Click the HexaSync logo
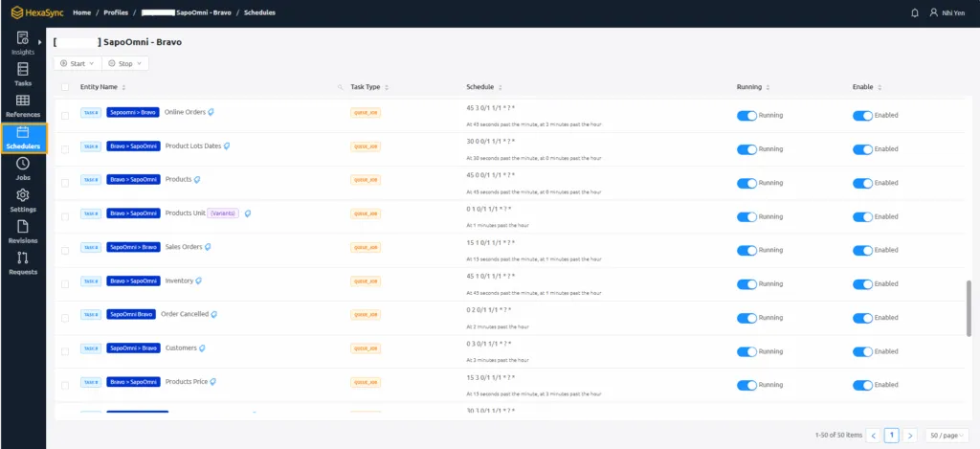 click(x=37, y=12)
